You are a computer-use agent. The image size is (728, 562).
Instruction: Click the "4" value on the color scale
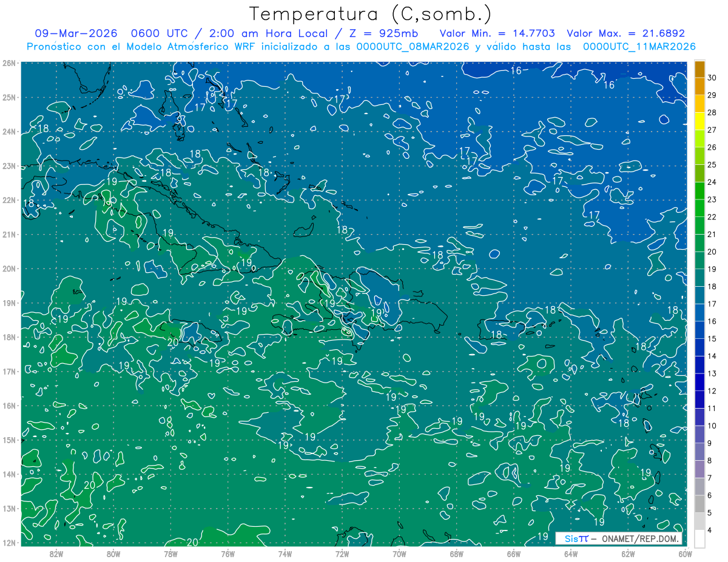pos(710,530)
